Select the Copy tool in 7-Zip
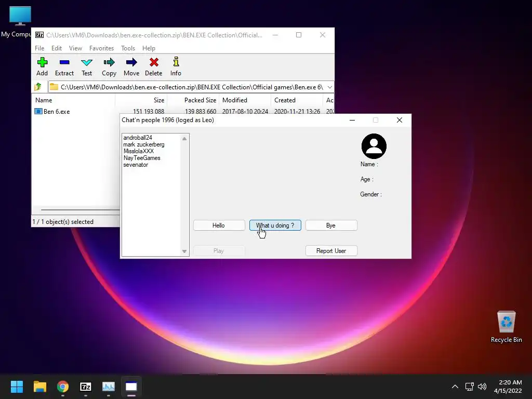Image resolution: width=532 pixels, height=399 pixels. [x=109, y=62]
